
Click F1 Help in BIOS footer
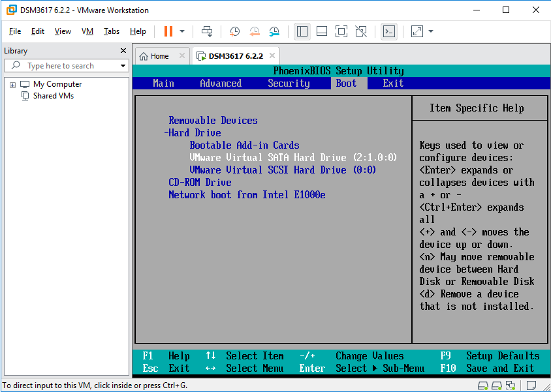(x=166, y=356)
